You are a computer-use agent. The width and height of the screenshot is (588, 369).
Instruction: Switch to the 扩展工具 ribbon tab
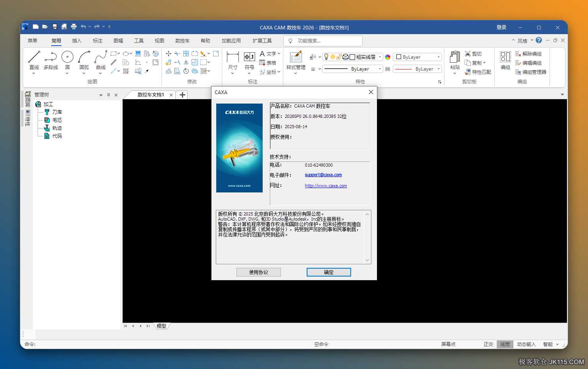click(x=262, y=40)
